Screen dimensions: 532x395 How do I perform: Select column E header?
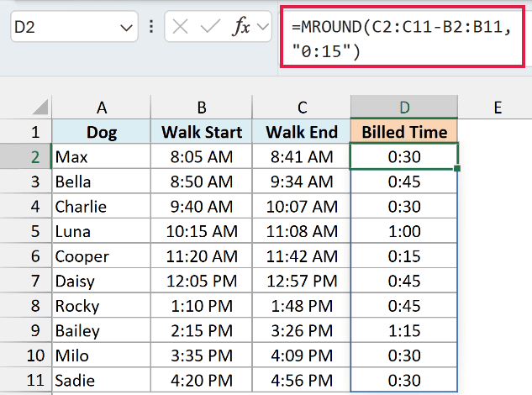pos(497,108)
